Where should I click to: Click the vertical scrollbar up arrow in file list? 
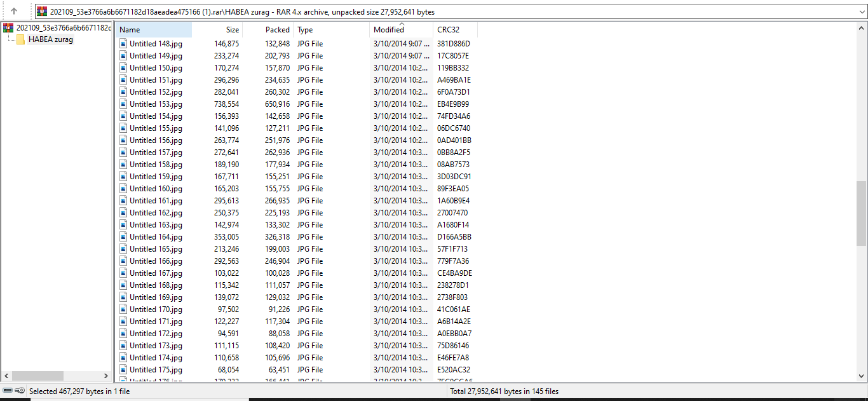click(862, 29)
